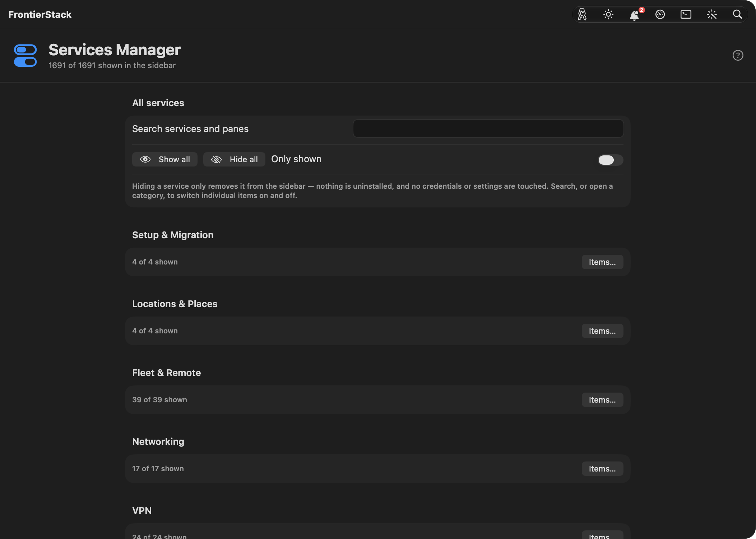Screen dimensions: 756x539
Task: Click the "Search services and panes" label
Action: click(x=190, y=129)
